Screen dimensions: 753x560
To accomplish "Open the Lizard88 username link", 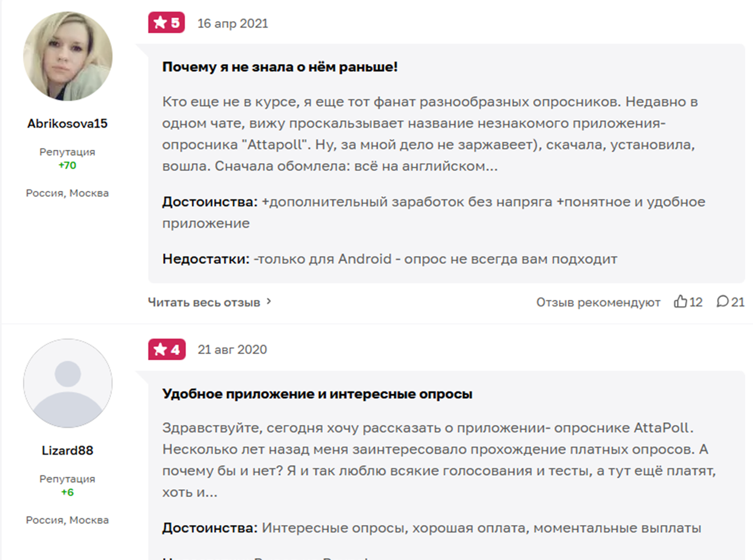I will click(x=68, y=451).
